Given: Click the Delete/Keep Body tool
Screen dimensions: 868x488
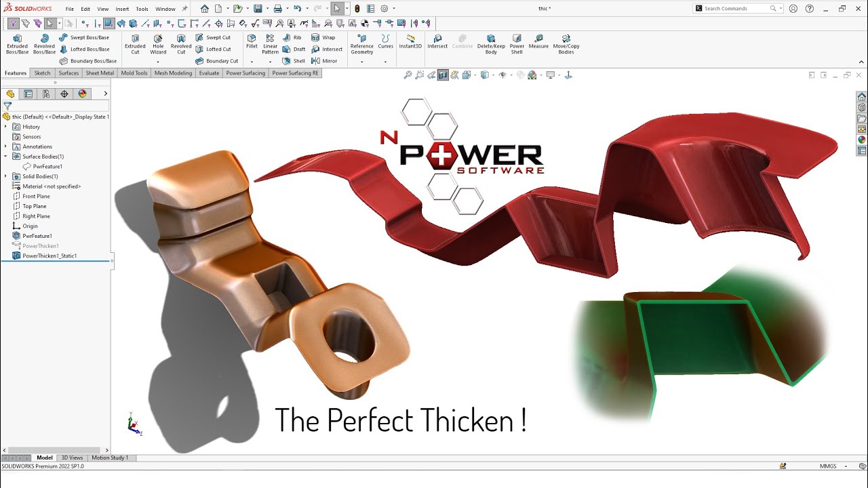Looking at the screenshot, I should [x=491, y=44].
